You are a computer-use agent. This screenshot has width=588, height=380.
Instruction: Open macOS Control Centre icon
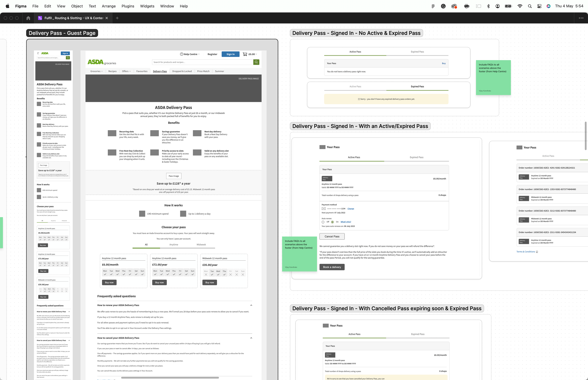(539, 6)
